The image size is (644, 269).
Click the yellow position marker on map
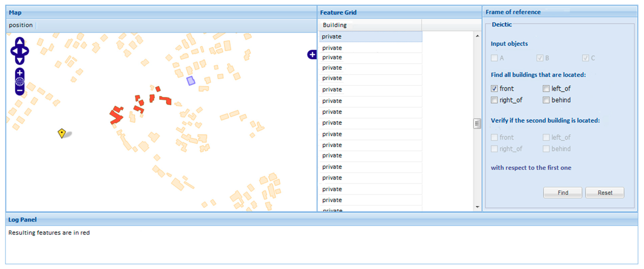pos(61,133)
